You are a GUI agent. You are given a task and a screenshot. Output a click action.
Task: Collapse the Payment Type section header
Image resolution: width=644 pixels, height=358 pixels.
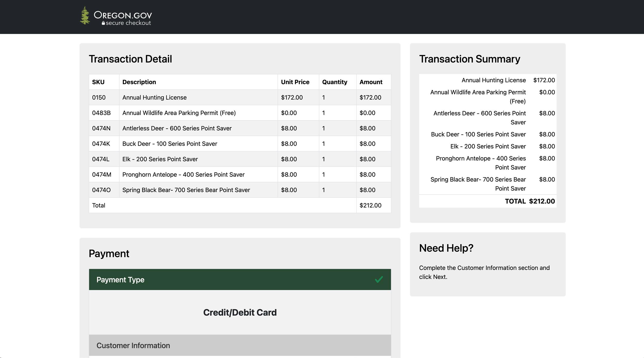pos(120,280)
